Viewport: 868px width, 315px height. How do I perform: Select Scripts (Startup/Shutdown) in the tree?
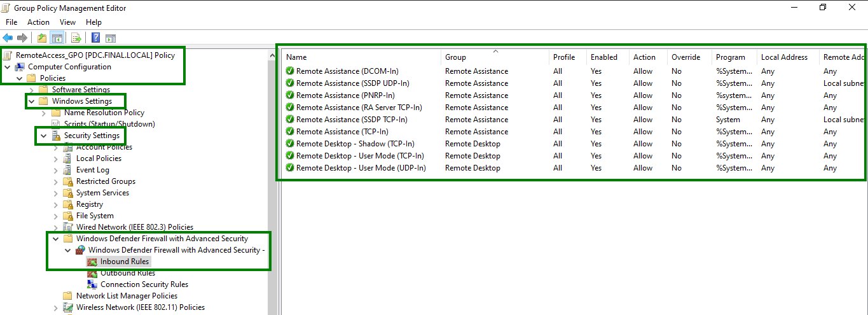[109, 124]
